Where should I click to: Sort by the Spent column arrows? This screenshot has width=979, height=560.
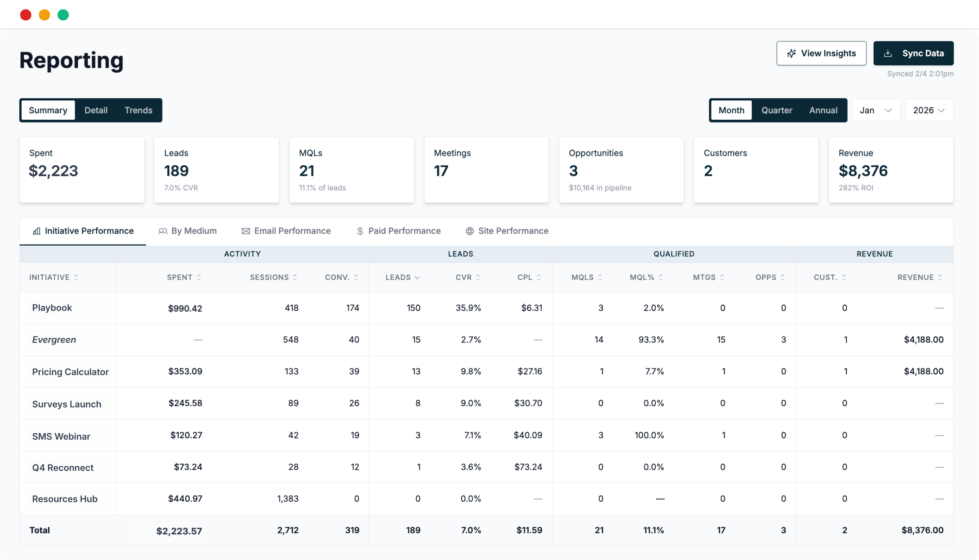pyautogui.click(x=199, y=277)
